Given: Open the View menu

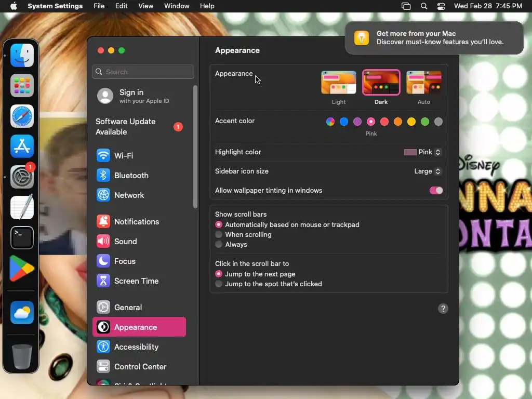Looking at the screenshot, I should point(145,6).
